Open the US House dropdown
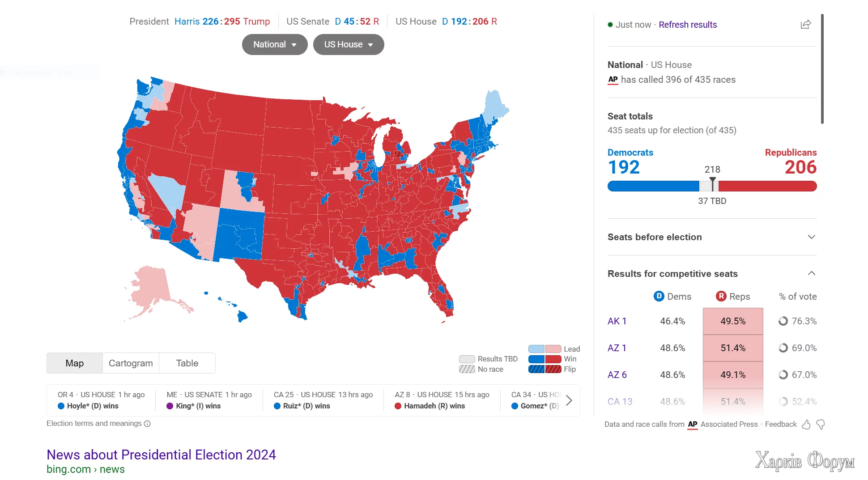This screenshot has width=868, height=480. pos(349,45)
